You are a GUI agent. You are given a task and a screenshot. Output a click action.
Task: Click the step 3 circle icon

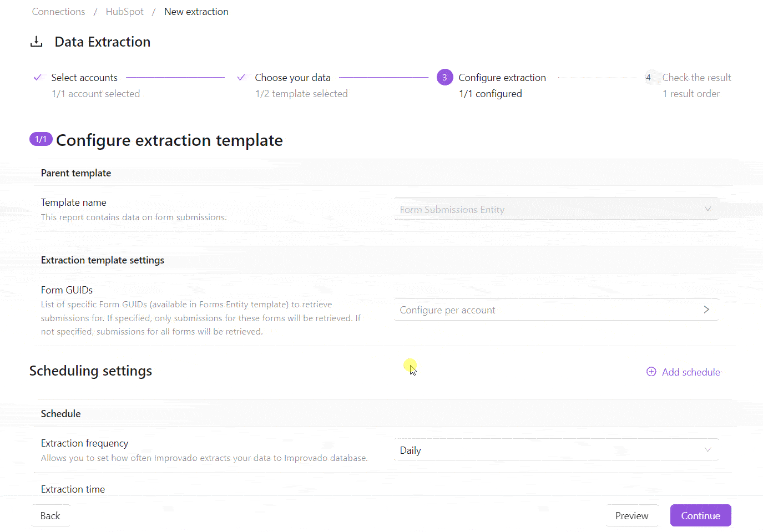coord(444,78)
